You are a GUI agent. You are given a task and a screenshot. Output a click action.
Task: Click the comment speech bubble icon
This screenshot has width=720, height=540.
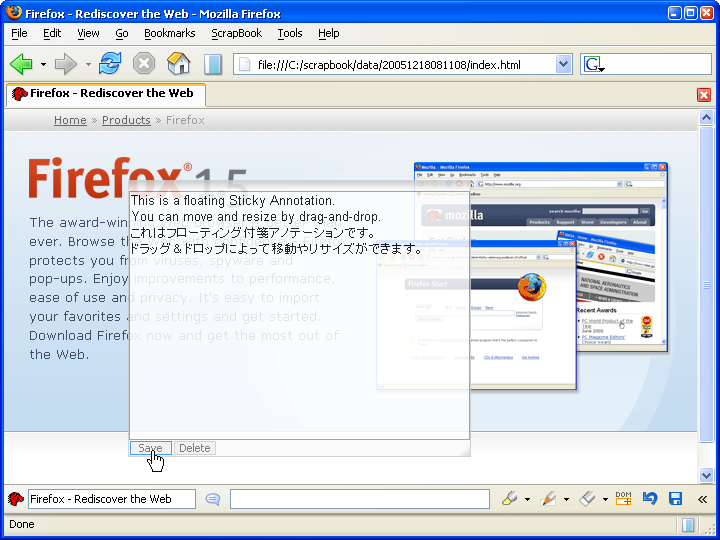point(213,499)
